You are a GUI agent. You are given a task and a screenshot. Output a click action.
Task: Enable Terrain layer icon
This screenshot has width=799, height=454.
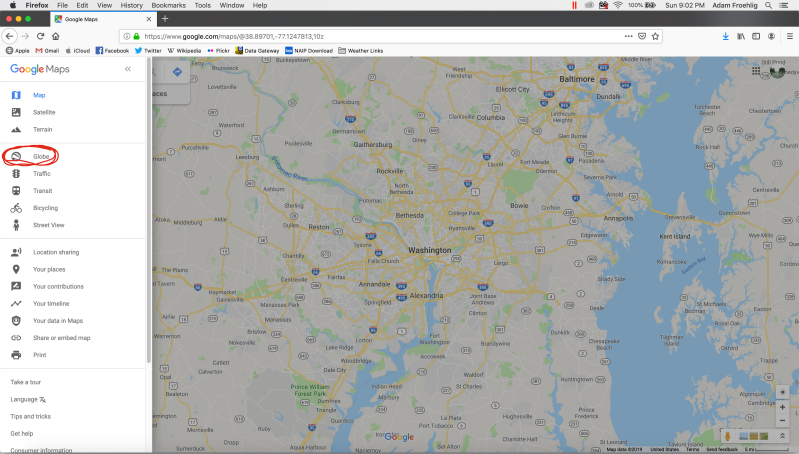click(16, 129)
